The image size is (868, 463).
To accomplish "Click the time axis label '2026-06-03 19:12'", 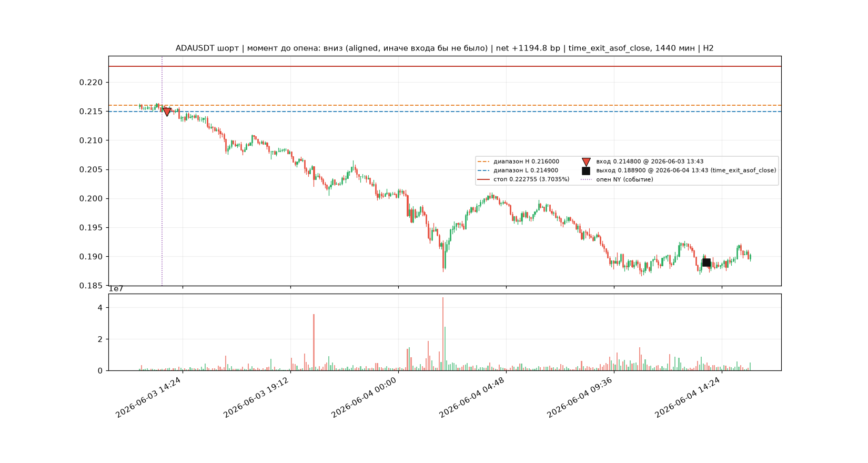I will point(257,397).
